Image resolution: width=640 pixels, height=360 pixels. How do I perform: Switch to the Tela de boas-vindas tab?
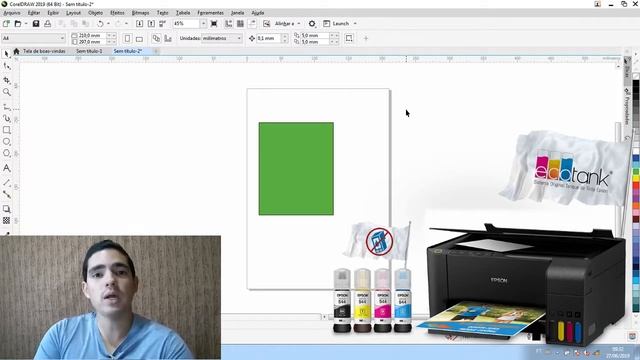click(44, 51)
